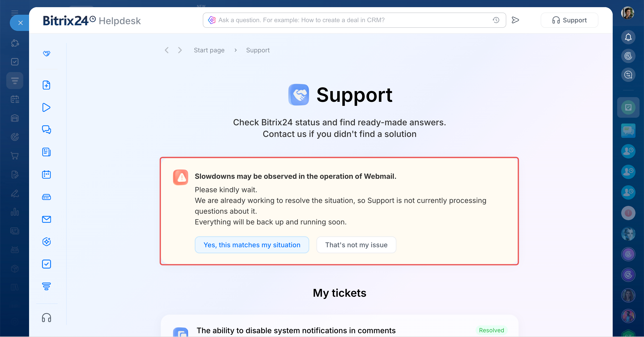Navigate to Start page breadcrumb
Screen dimensions: 644x337
pos(209,50)
